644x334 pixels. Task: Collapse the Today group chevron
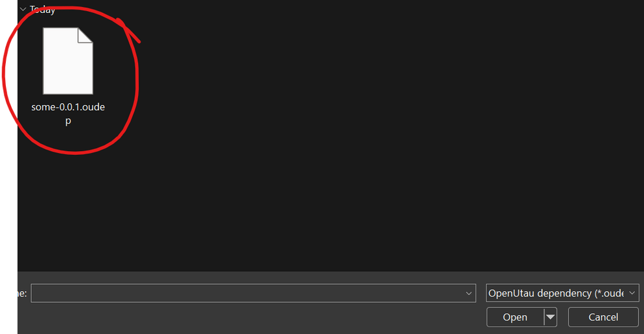point(23,9)
